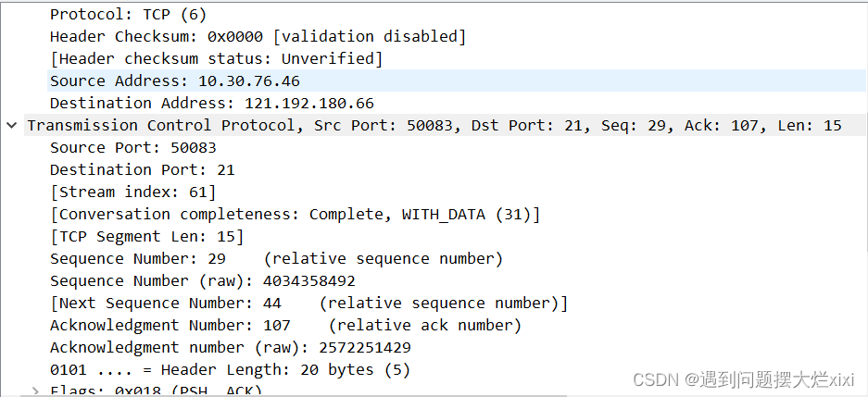Select Acknowledgment number (raw) 2572251429 row

point(231,347)
